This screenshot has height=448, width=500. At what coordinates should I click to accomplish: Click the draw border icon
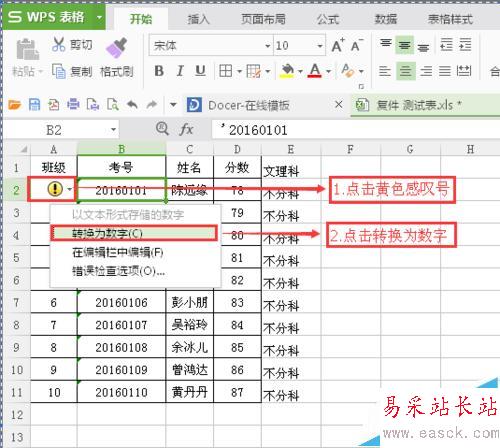click(x=253, y=71)
